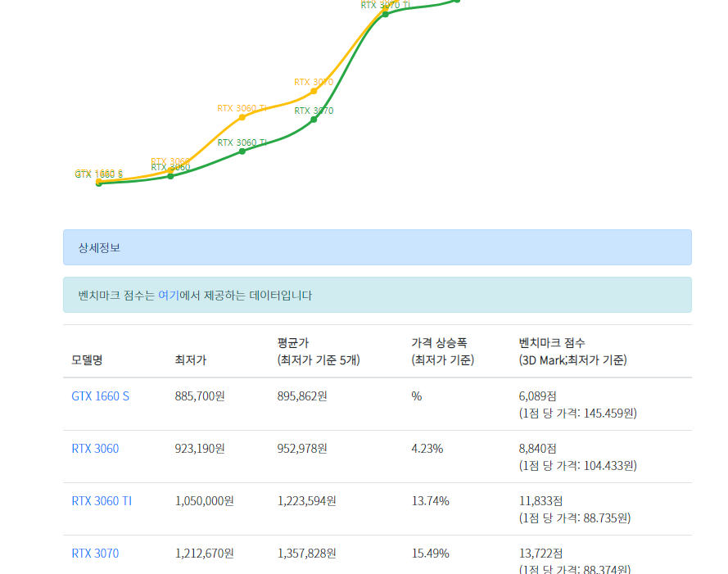
Task: Select the 13.74% price increase cell
Action: click(431, 501)
